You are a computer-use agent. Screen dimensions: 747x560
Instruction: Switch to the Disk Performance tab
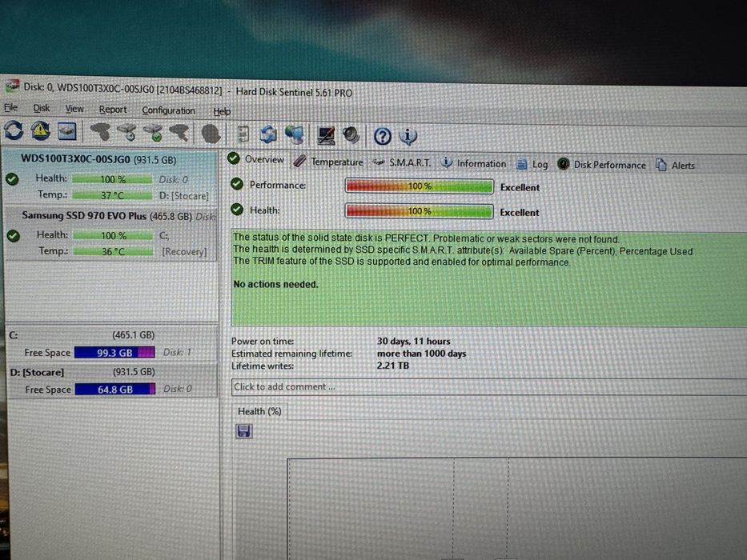[601, 165]
